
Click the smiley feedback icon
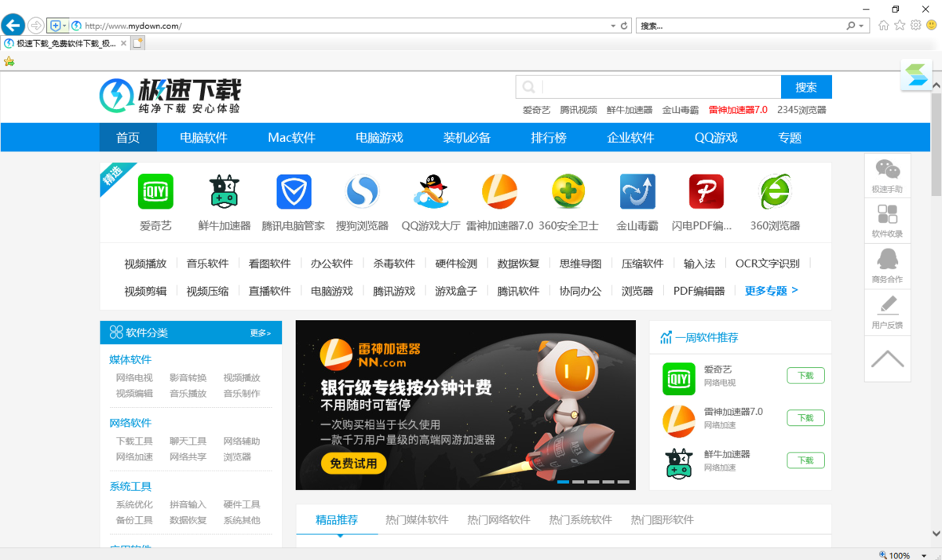(x=931, y=25)
